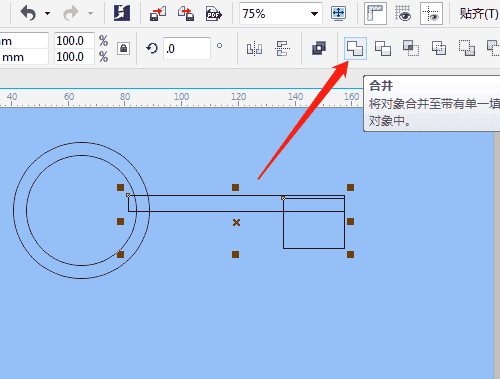Viewport: 500px width, 379px height.
Task: Click the intersect objects icon
Action: click(x=411, y=49)
